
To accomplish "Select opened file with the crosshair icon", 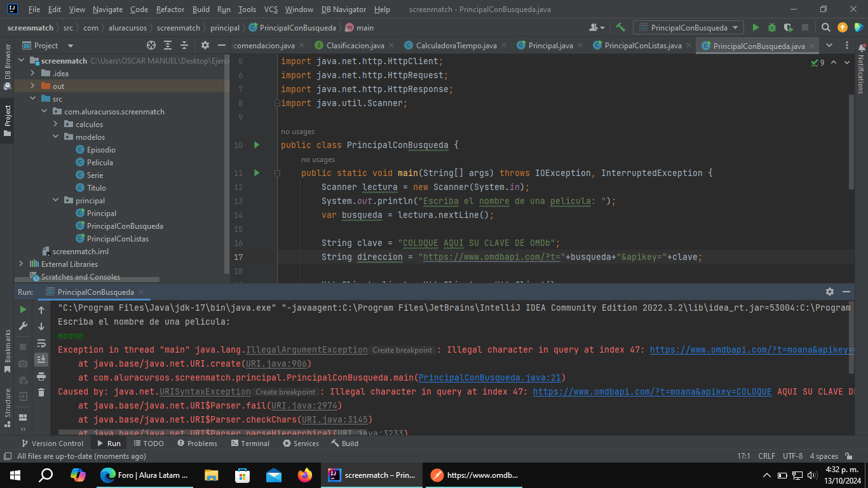I will (x=151, y=45).
